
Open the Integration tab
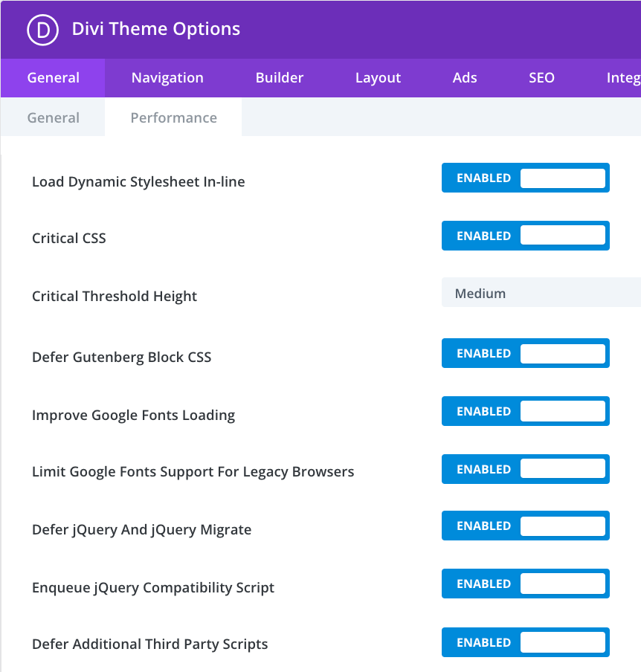[x=623, y=77]
